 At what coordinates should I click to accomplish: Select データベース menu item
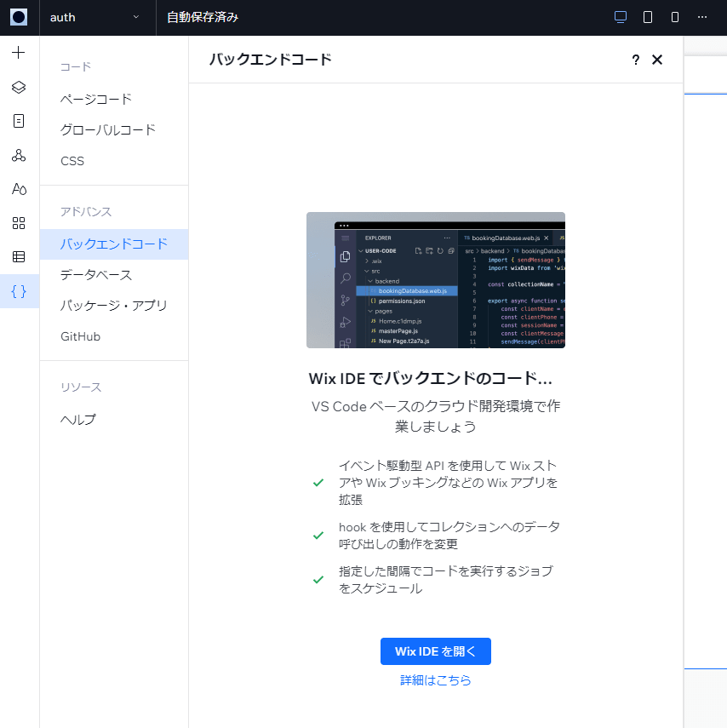114,275
